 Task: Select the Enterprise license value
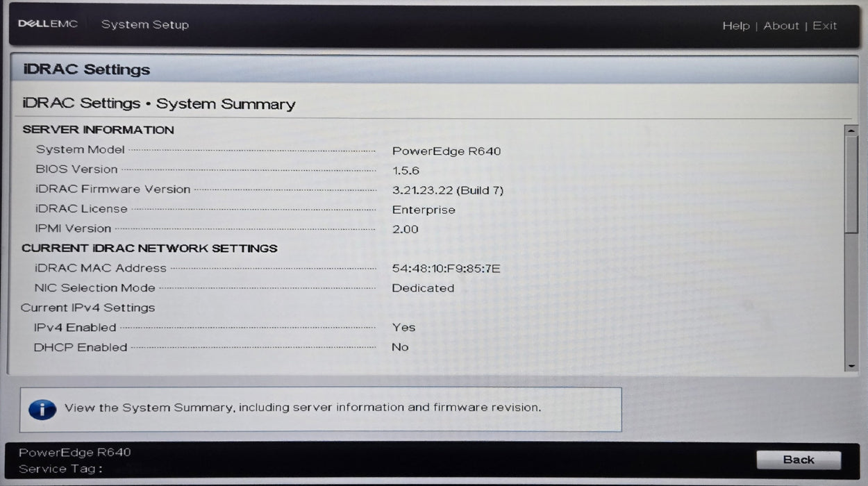coord(424,210)
